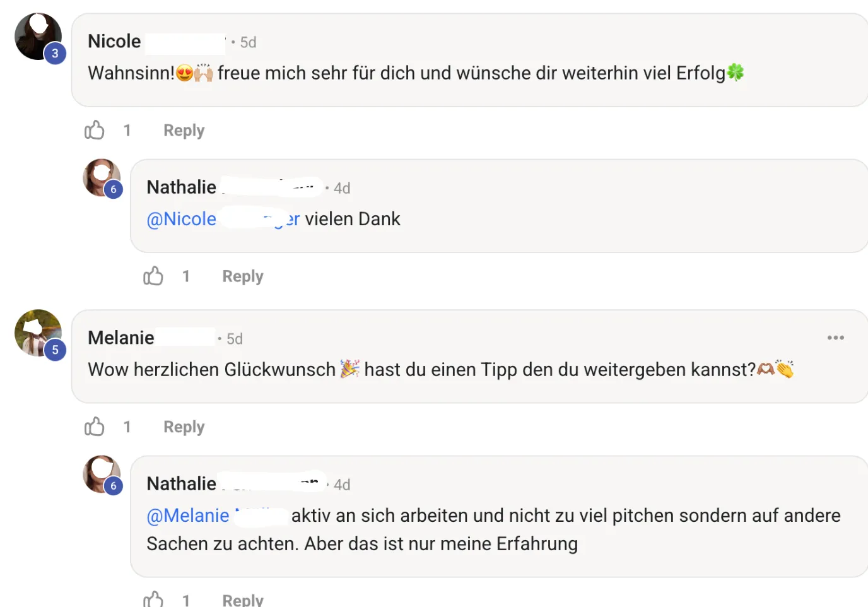
Task: Like Nathalie's reply to Nicole
Action: click(153, 276)
